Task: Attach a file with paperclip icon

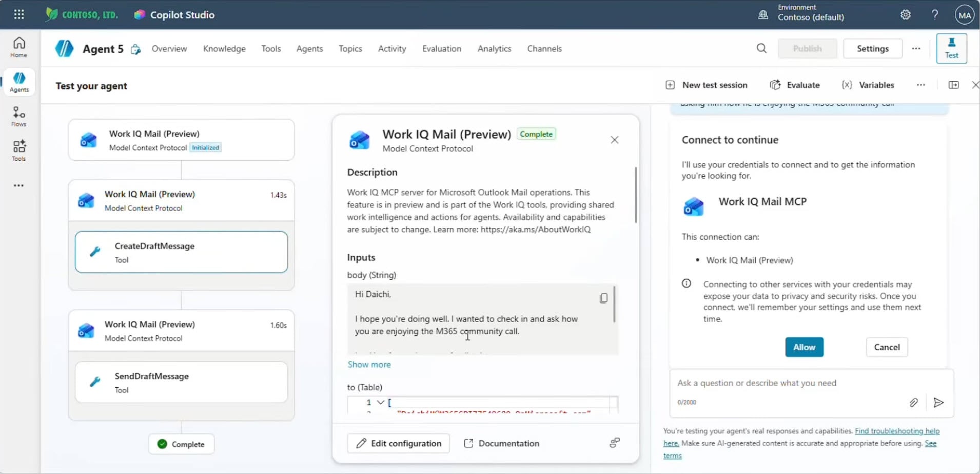Action: 913,403
